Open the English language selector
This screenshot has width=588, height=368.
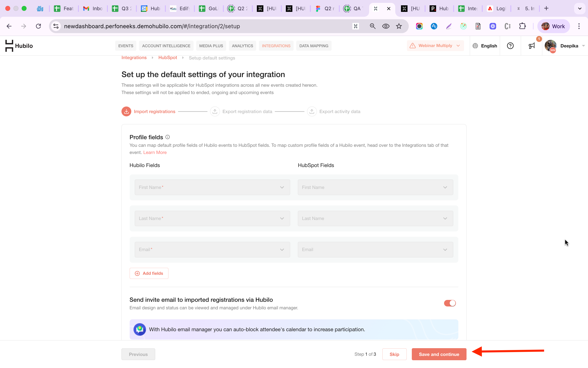[x=485, y=46]
